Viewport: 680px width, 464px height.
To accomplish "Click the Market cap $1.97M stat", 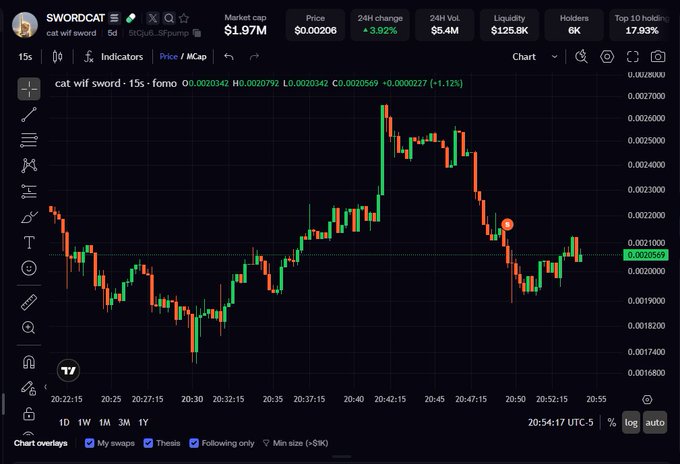I will (245, 25).
